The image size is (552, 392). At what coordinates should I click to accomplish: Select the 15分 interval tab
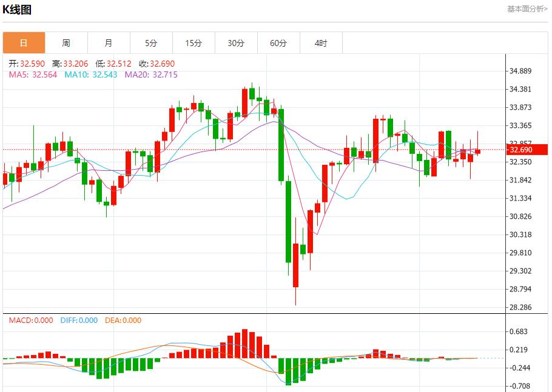pos(194,43)
